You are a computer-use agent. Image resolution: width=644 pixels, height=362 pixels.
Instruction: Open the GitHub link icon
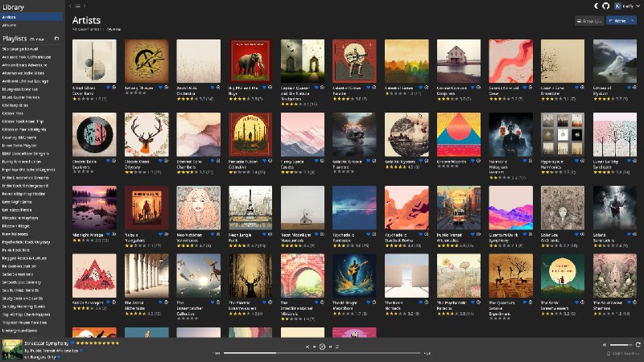coord(606,6)
